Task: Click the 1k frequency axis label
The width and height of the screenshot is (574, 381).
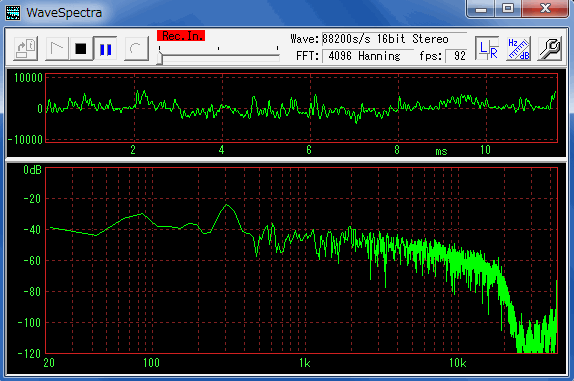Action: [x=305, y=363]
